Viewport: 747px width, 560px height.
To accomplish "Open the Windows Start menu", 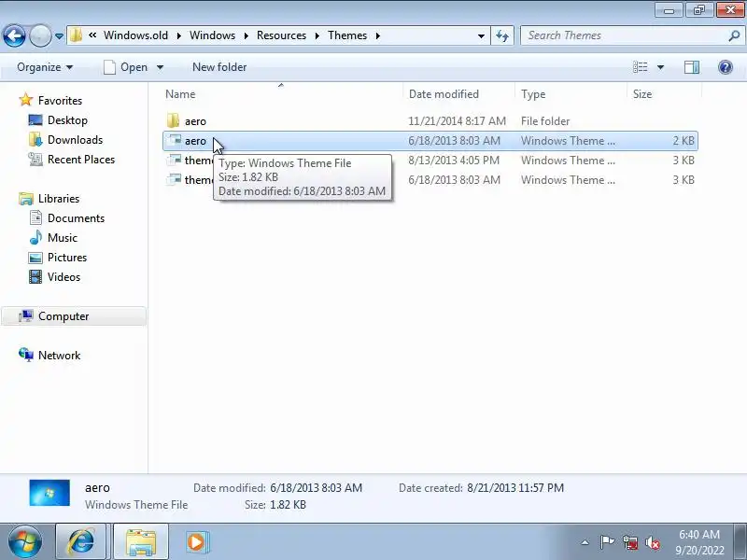I will coord(24,542).
